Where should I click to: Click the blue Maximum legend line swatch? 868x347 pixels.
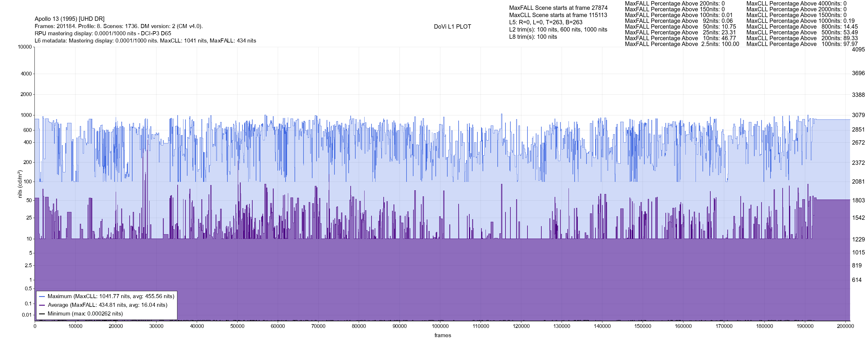(x=42, y=296)
